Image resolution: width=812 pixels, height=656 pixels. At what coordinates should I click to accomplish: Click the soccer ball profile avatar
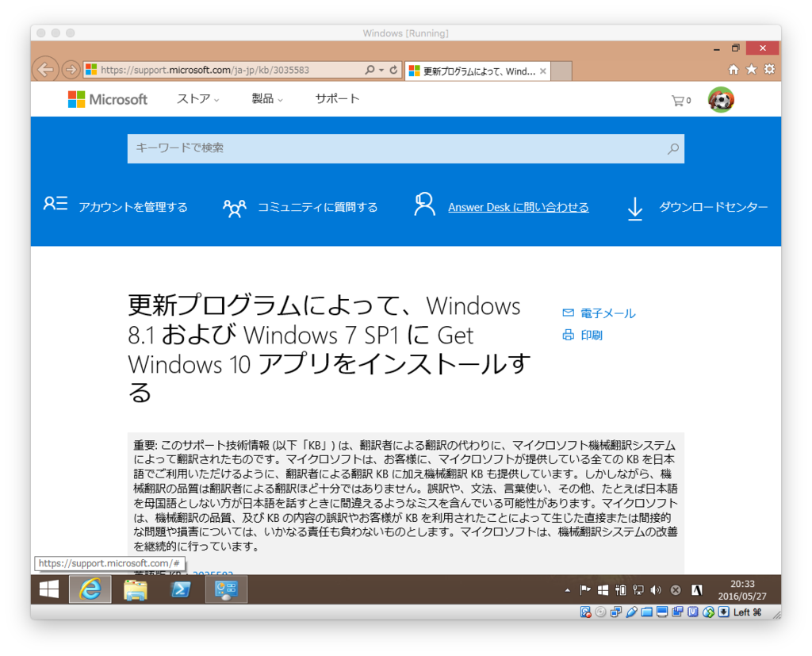721,99
